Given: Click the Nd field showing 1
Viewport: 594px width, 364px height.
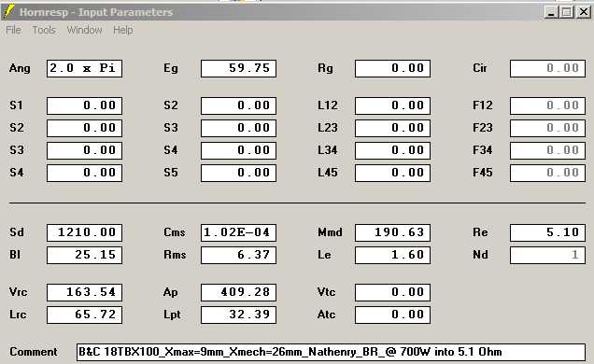Looking at the screenshot, I should click(548, 255).
